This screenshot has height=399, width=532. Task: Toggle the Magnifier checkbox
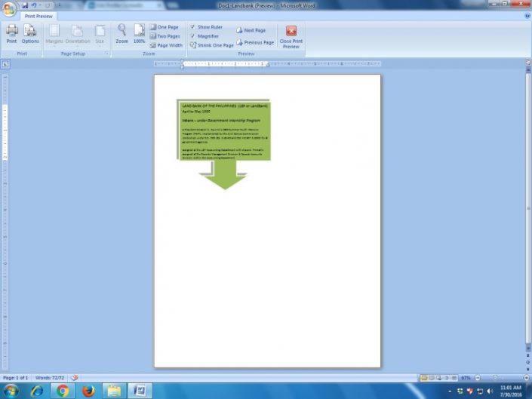click(x=192, y=36)
